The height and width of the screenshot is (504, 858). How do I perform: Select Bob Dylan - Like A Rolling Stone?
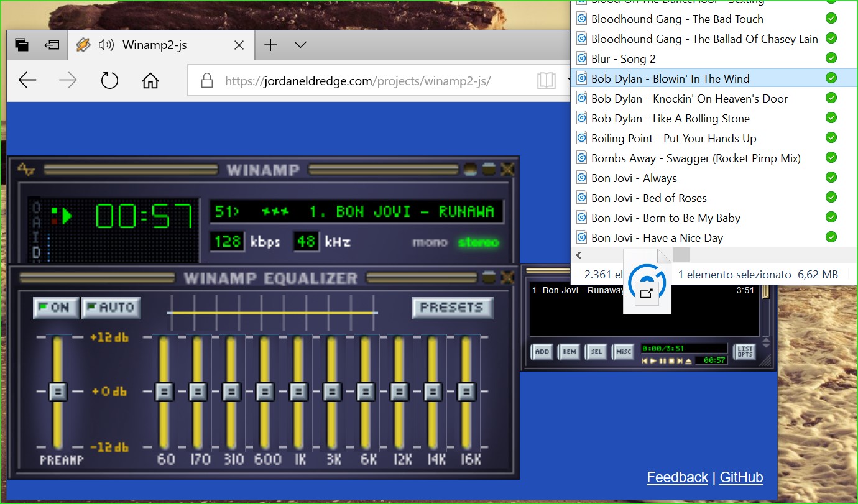(x=670, y=118)
